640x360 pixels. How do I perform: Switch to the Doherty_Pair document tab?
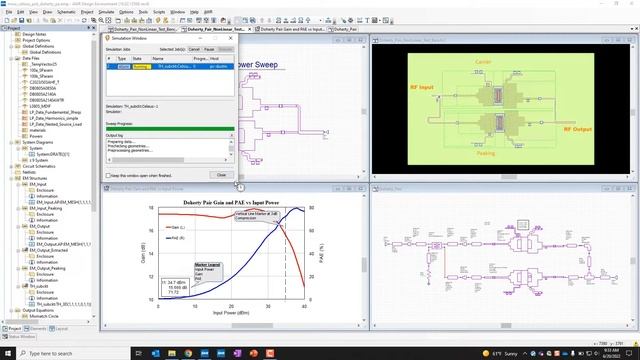pos(344,29)
